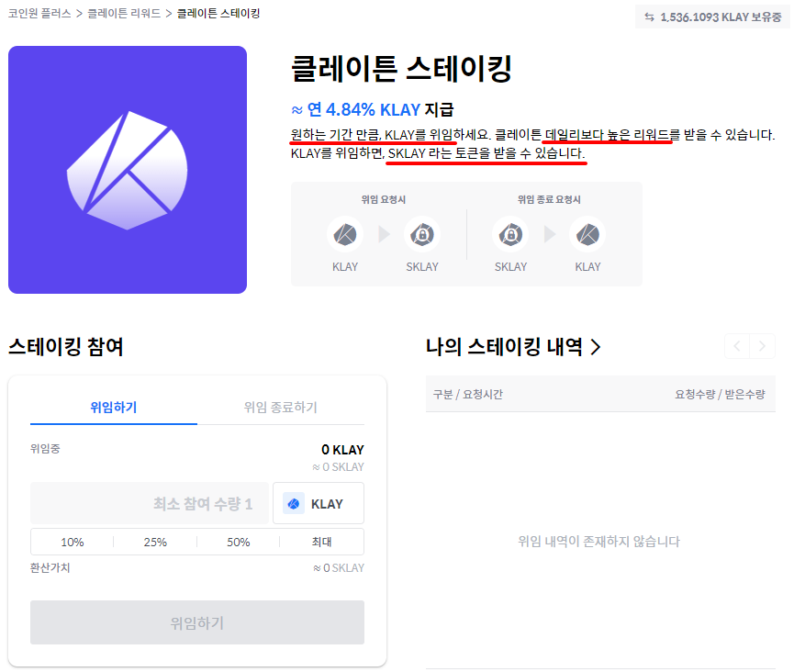Click the 클레이튼 스테이킹 page title
The height and width of the screenshot is (672, 794).
(x=401, y=68)
